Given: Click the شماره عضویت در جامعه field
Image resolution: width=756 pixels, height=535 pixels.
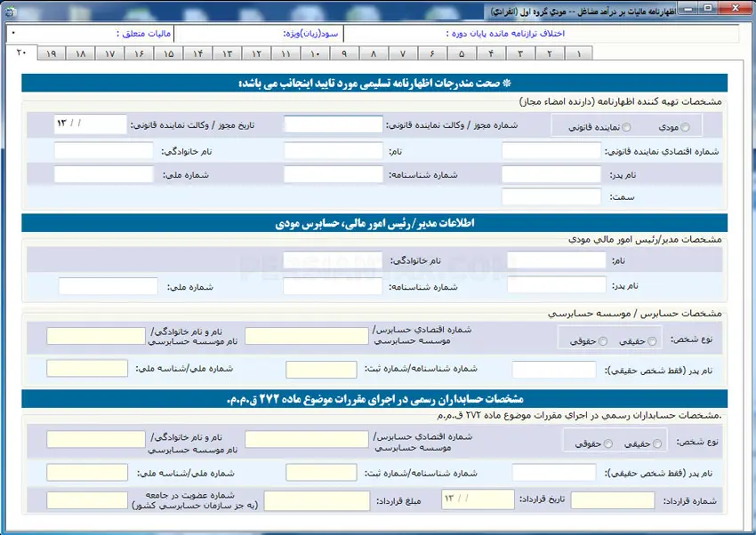Looking at the screenshot, I should [x=87, y=500].
